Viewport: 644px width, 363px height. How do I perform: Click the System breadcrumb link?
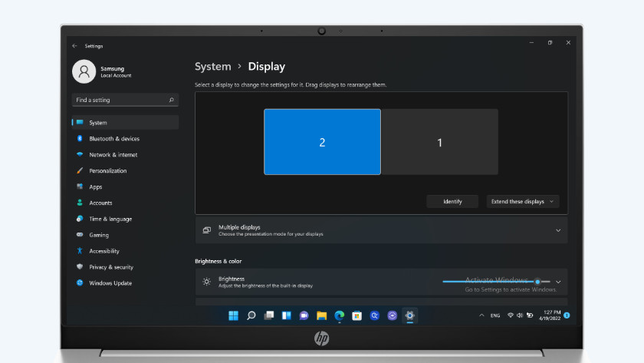click(x=212, y=67)
